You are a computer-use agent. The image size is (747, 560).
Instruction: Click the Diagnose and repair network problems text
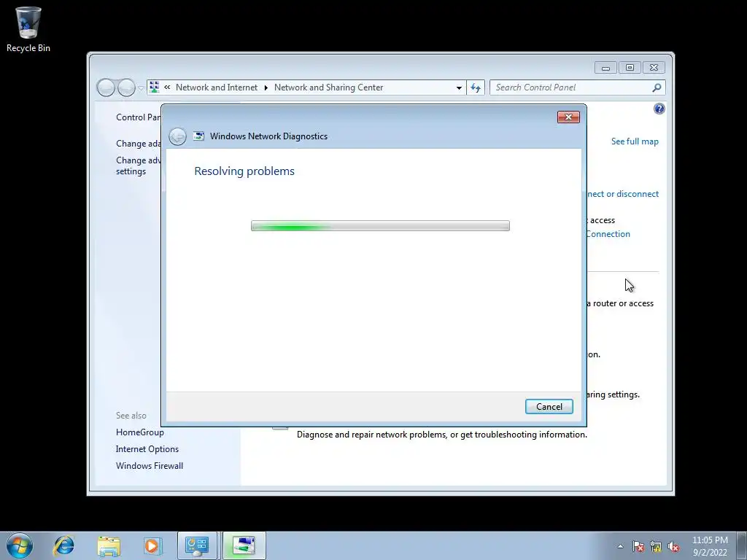441,435
